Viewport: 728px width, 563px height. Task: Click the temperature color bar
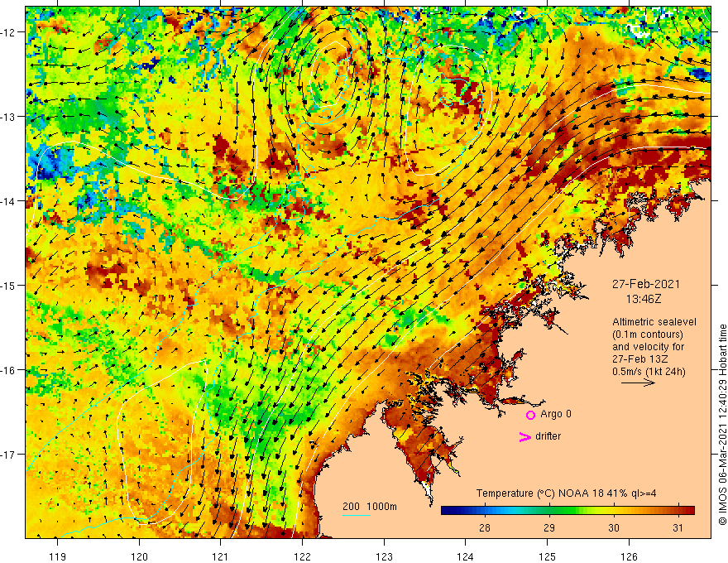click(x=568, y=511)
